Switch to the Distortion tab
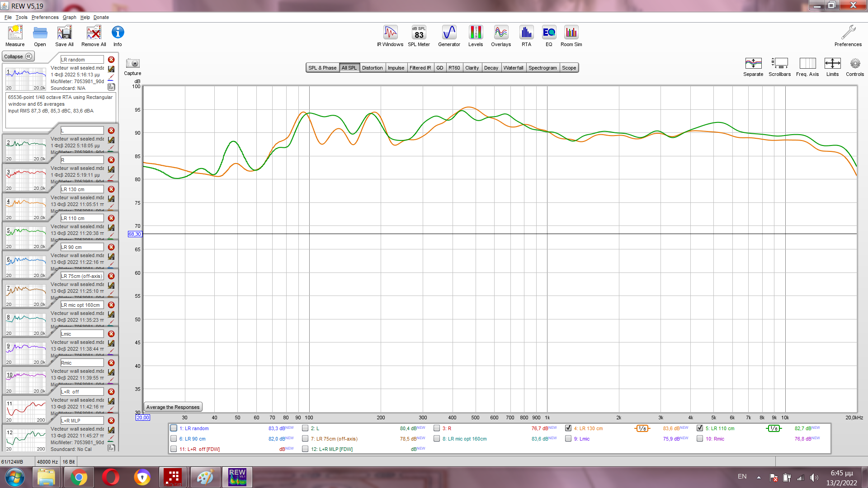The image size is (868, 488). tap(372, 68)
